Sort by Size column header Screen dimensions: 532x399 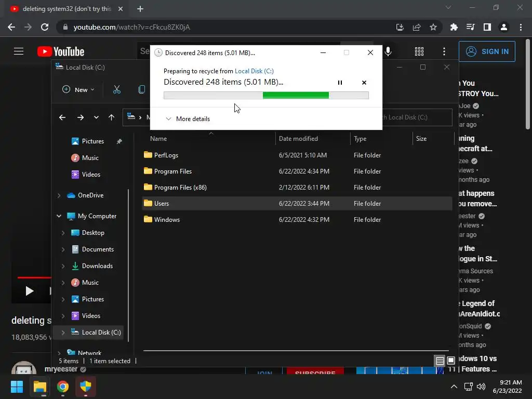(421, 138)
